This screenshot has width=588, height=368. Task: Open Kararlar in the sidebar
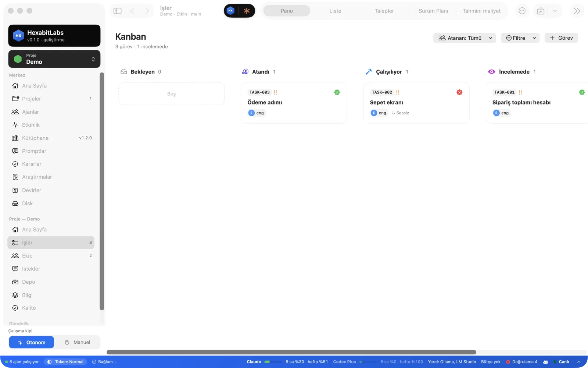click(51, 164)
